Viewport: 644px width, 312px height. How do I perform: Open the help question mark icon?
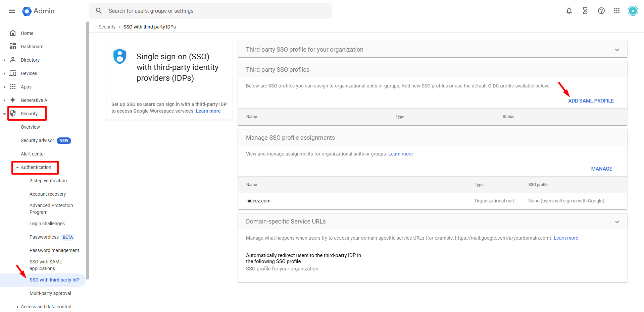point(601,11)
